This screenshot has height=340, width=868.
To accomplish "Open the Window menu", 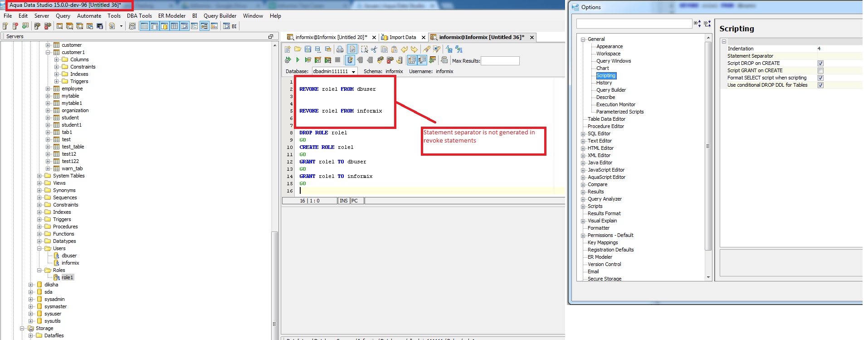I will click(253, 15).
